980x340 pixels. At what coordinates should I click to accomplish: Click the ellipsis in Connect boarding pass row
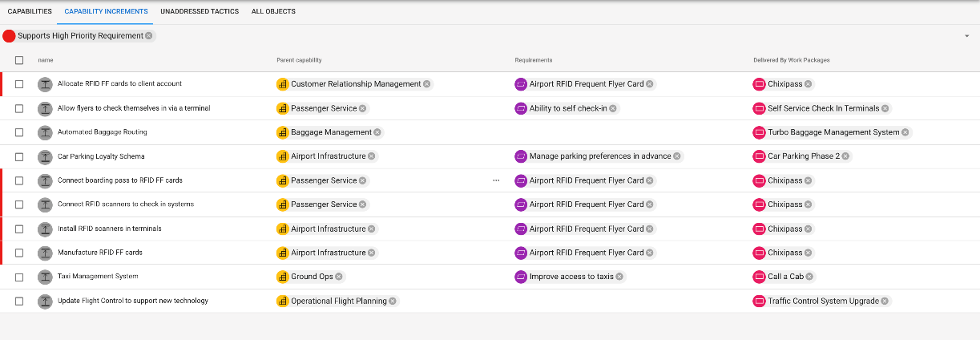point(496,180)
